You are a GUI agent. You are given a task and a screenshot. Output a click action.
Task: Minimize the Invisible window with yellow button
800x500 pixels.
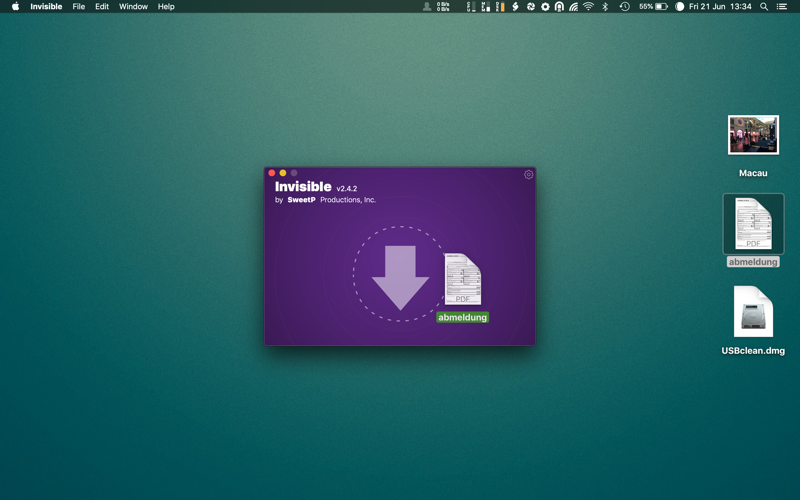283,173
